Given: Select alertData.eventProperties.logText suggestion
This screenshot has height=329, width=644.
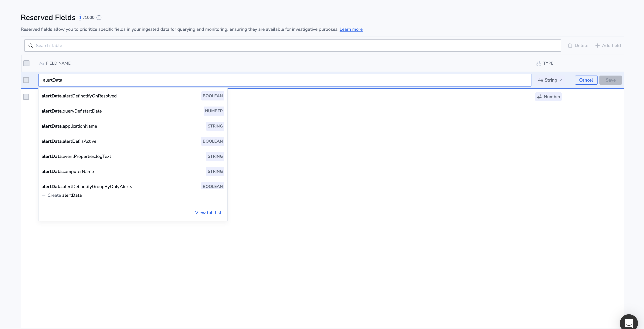Looking at the screenshot, I should coord(133,157).
